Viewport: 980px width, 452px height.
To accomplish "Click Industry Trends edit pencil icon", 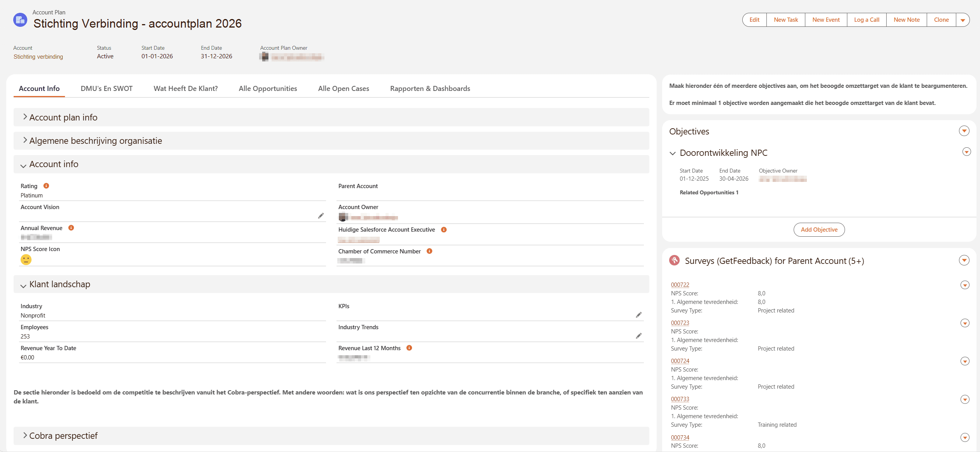I will tap(639, 336).
